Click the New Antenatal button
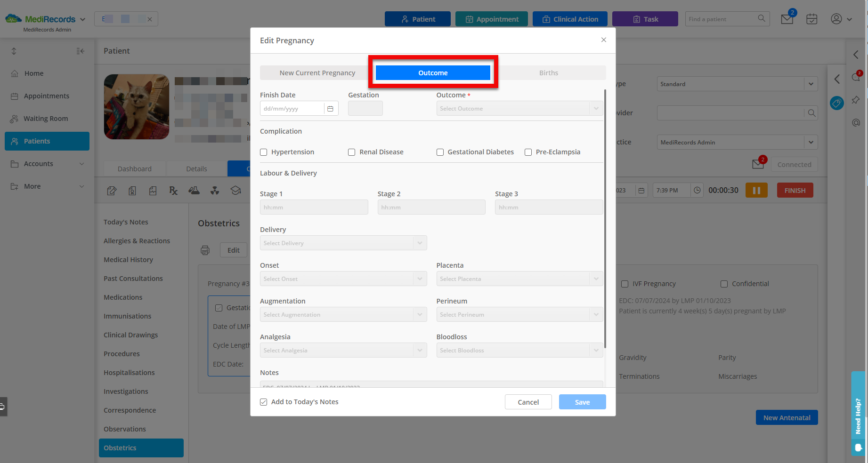The width and height of the screenshot is (868, 463). (787, 417)
